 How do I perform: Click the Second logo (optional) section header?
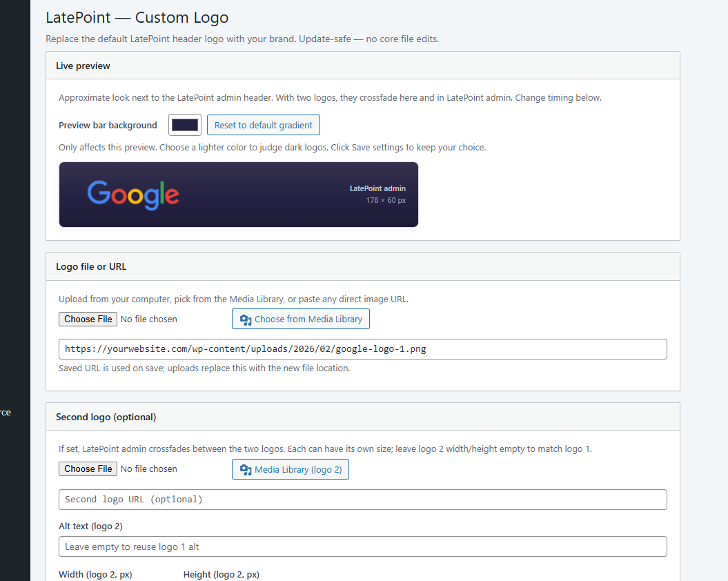tap(106, 416)
